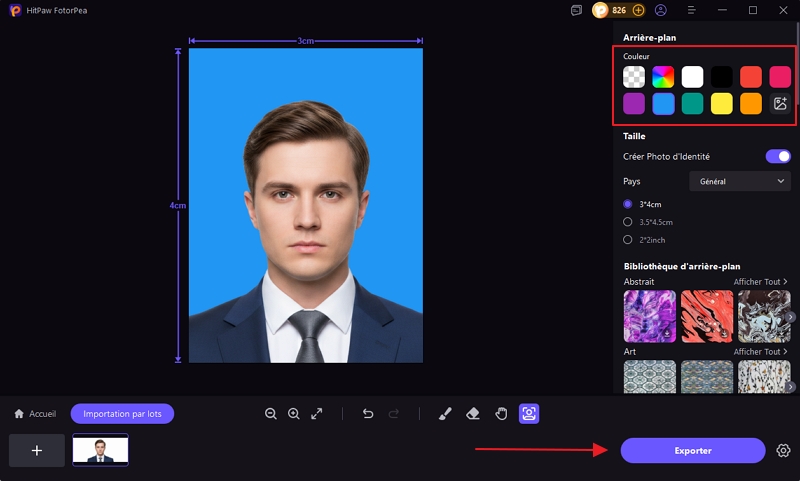This screenshot has height=481, width=800.
Task: Click the Accueil home icon
Action: (19, 414)
